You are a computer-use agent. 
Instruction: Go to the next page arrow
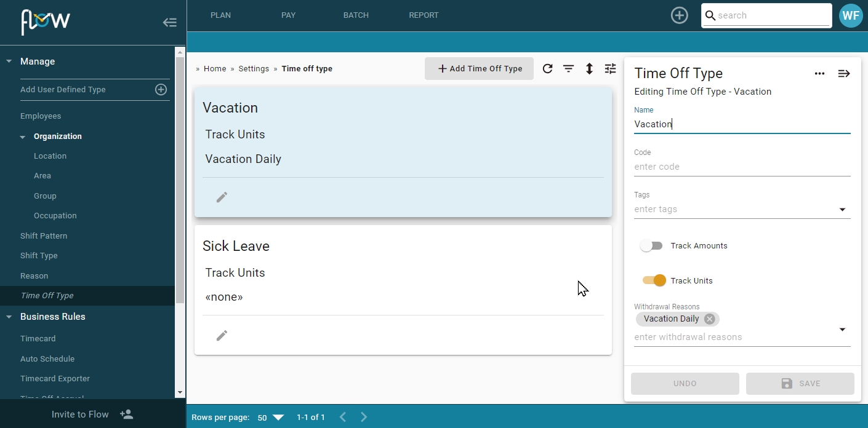[x=364, y=417]
